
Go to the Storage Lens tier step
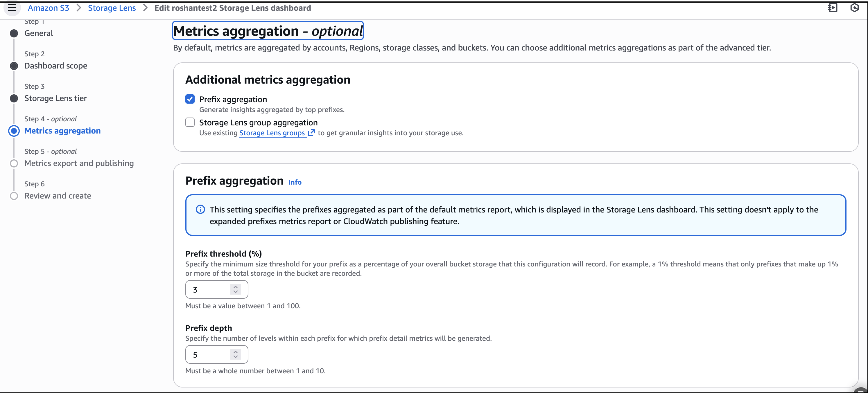[55, 98]
